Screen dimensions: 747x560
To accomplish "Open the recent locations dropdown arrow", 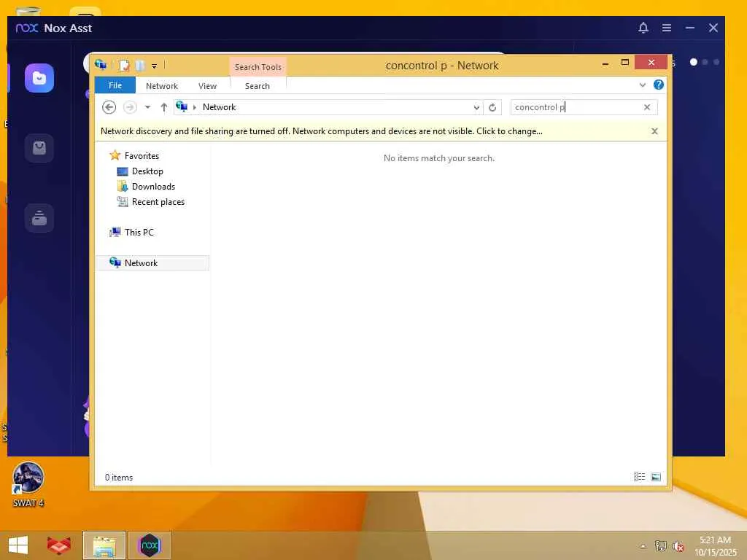I will [x=147, y=107].
